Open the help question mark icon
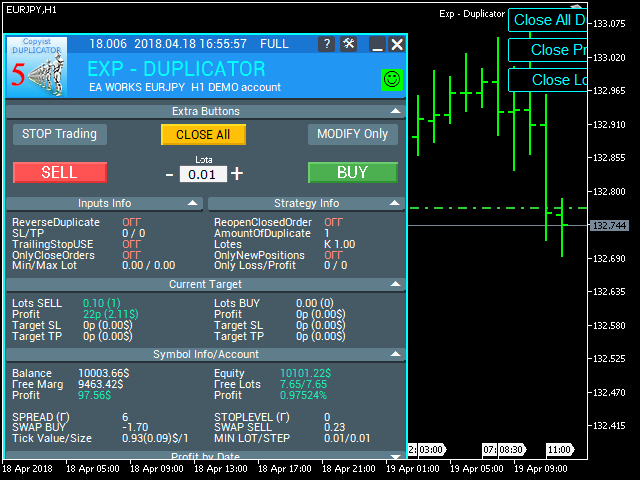 [x=327, y=44]
